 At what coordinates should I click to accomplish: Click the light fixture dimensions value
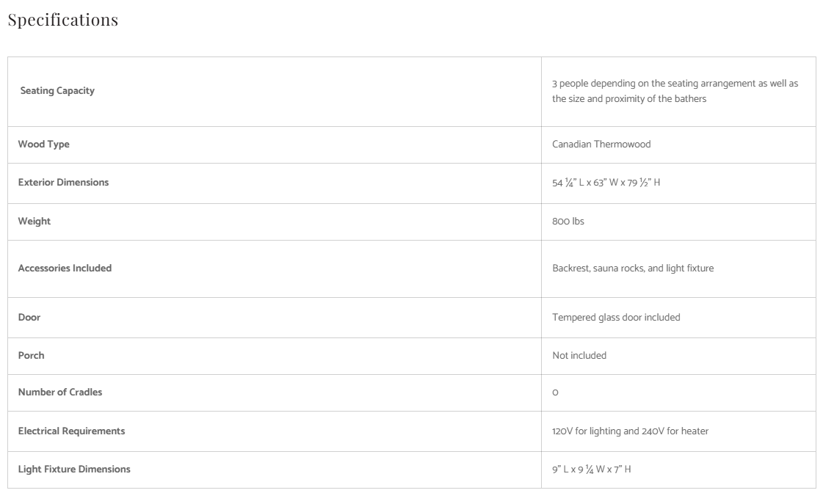pos(591,470)
